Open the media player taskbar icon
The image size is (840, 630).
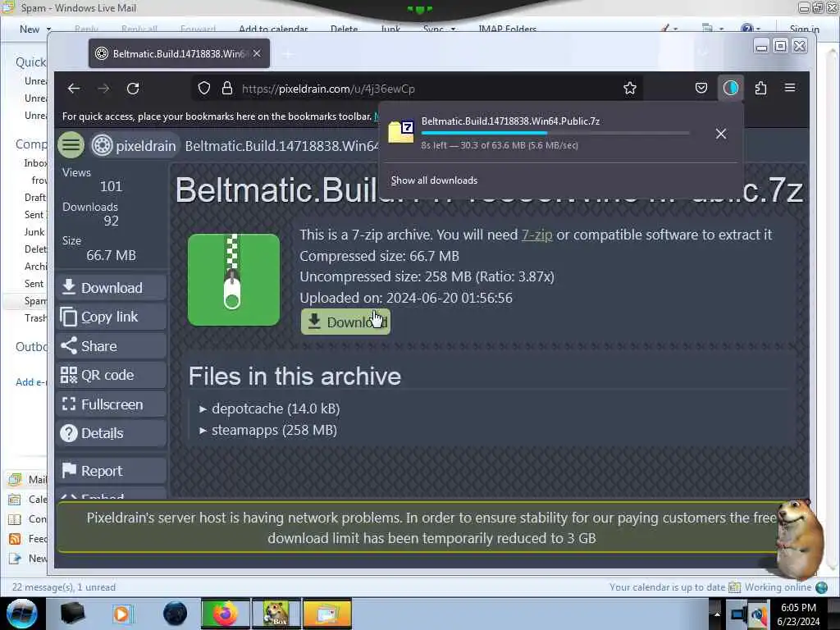point(123,614)
